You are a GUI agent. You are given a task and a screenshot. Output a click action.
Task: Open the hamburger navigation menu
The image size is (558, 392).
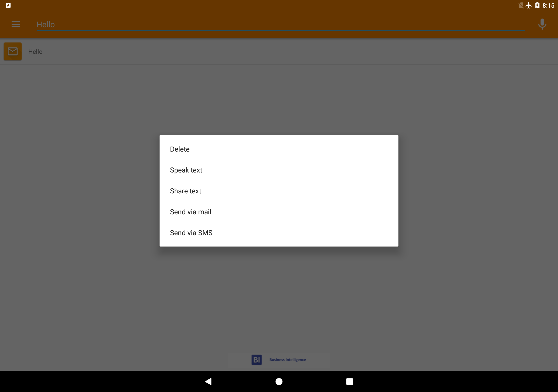pos(15,24)
